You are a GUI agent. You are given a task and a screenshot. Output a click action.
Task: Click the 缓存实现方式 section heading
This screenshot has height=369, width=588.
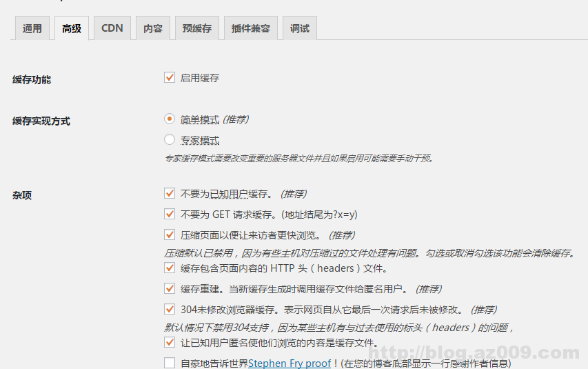tap(41, 121)
